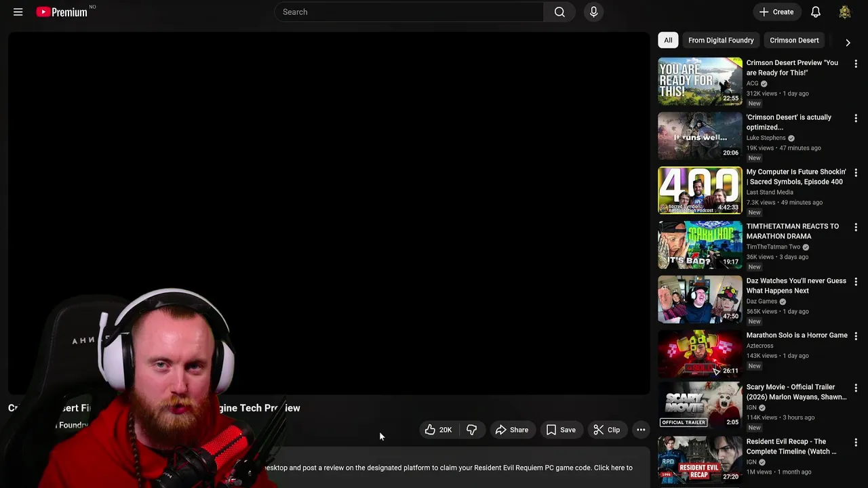
Task: Open the 400 Sacred Symbols thumbnail
Action: click(x=700, y=190)
